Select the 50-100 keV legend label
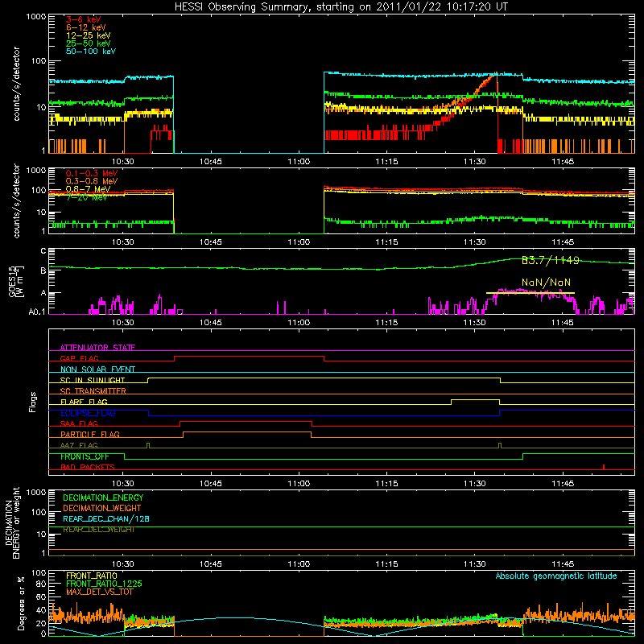Image resolution: width=644 pixels, height=644 pixels. coord(91,52)
